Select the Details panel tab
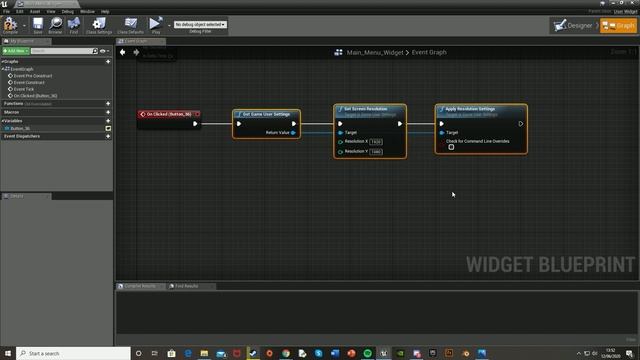Screen dimensions: 640x360 coord(27,196)
